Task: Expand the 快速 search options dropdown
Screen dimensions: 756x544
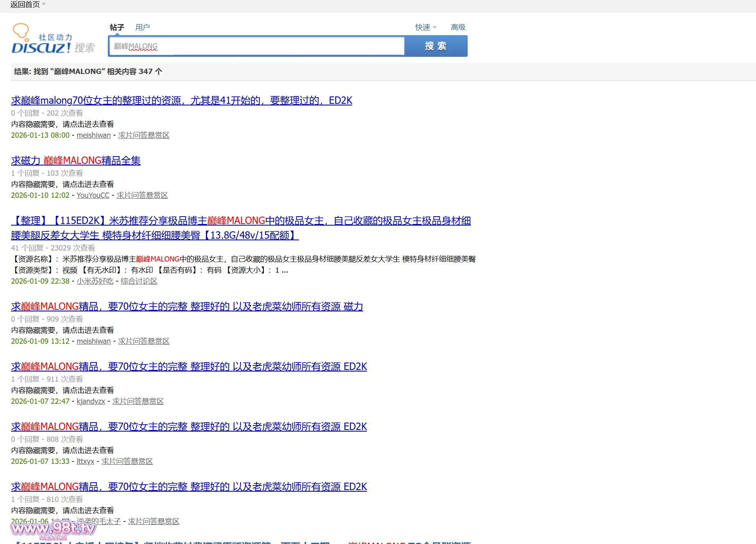Action: (426, 27)
